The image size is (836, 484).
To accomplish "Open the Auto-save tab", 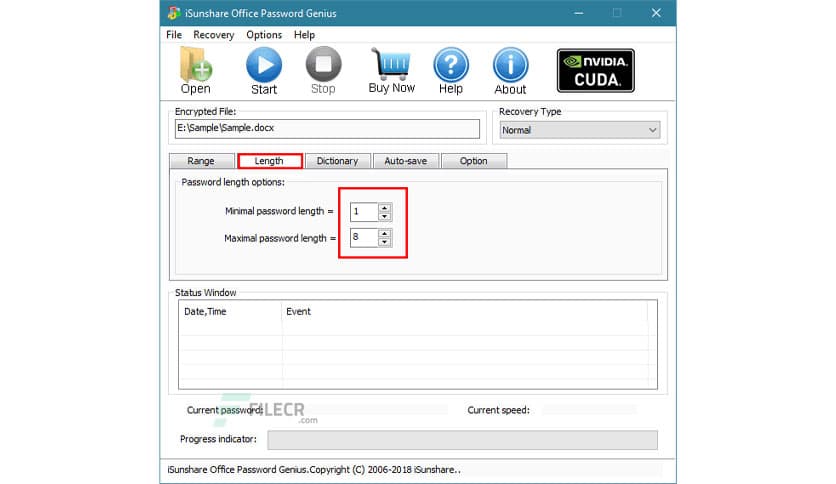I will (x=406, y=161).
